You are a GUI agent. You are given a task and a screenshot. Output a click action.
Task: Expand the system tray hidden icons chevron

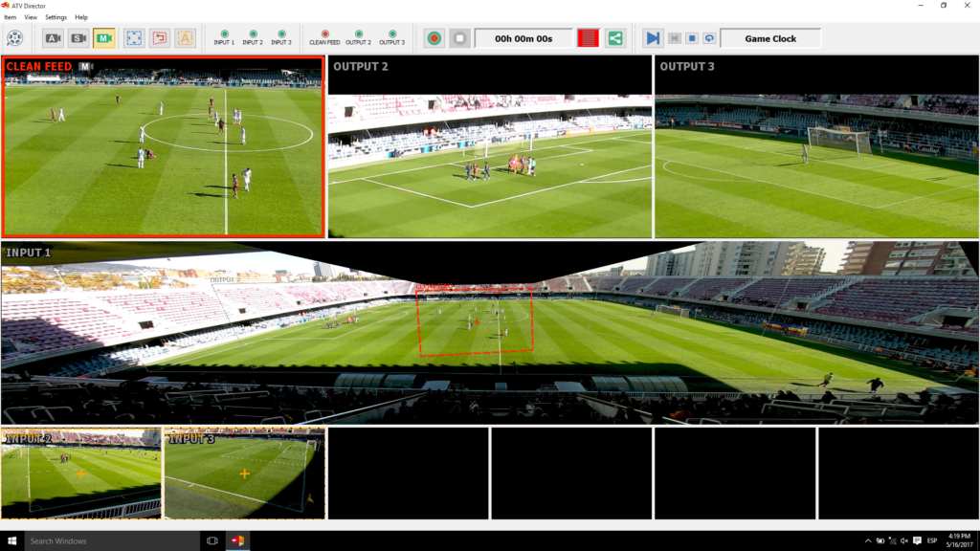pyautogui.click(x=867, y=541)
